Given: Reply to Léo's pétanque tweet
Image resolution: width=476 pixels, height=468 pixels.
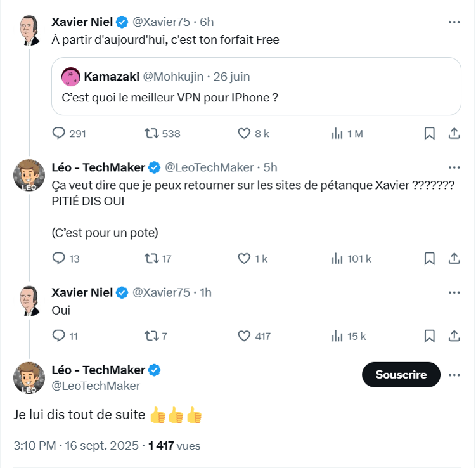Looking at the screenshot, I should (x=58, y=258).
